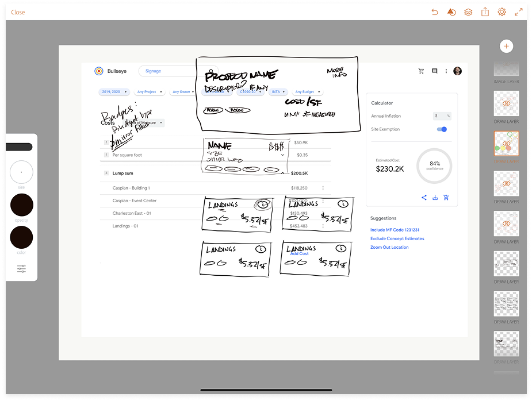Screen dimensions: 532x401
Task: Add a new layer with plus button
Action: pyautogui.click(x=506, y=46)
